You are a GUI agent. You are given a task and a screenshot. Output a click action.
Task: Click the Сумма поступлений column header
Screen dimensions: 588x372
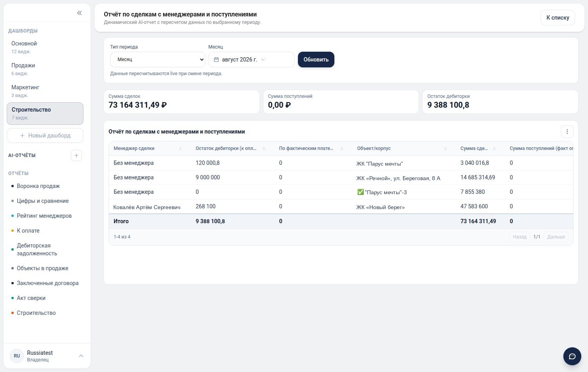click(x=541, y=148)
